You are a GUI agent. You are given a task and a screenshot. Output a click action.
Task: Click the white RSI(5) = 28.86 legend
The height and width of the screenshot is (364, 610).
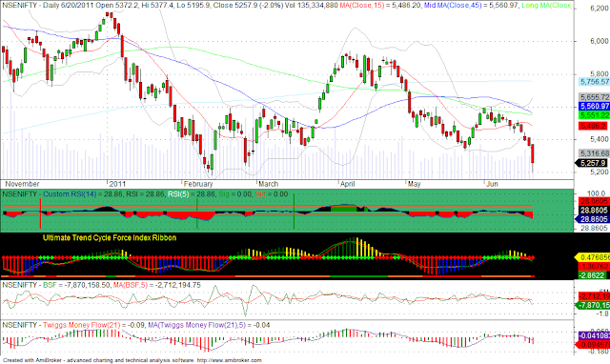[192, 194]
